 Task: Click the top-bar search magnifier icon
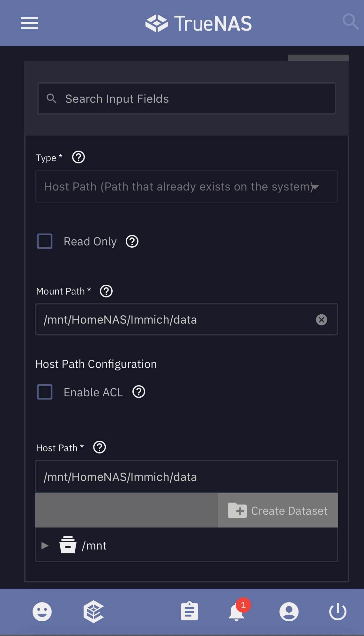pos(350,22)
